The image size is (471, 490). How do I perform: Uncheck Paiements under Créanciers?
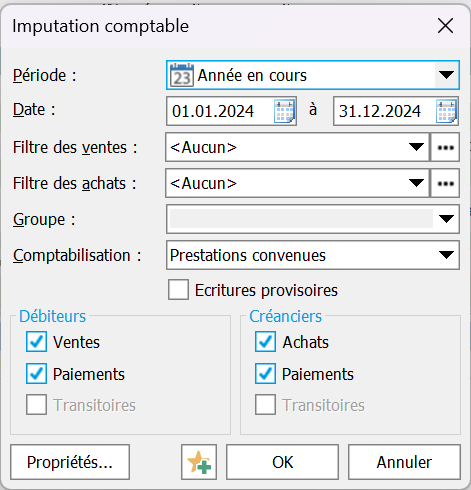pos(265,373)
